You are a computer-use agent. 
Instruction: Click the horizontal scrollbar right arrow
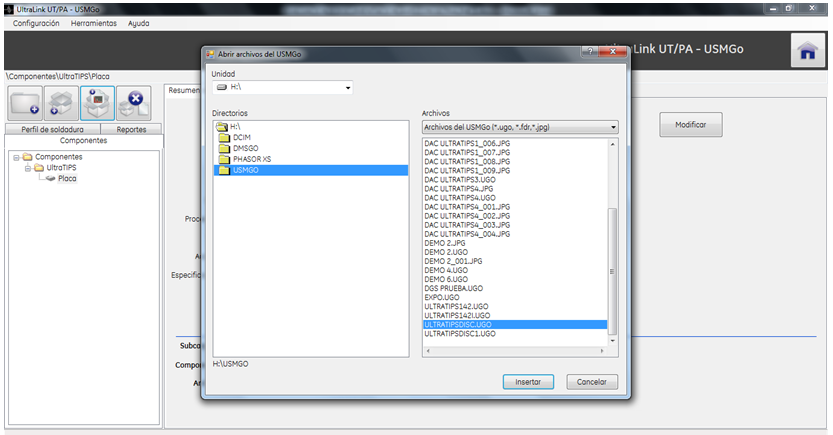click(x=602, y=351)
